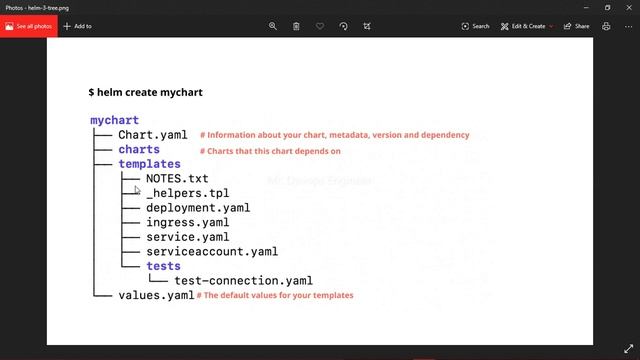Click the 'templates' folder text
The width and height of the screenshot is (640, 360).
pos(149,164)
